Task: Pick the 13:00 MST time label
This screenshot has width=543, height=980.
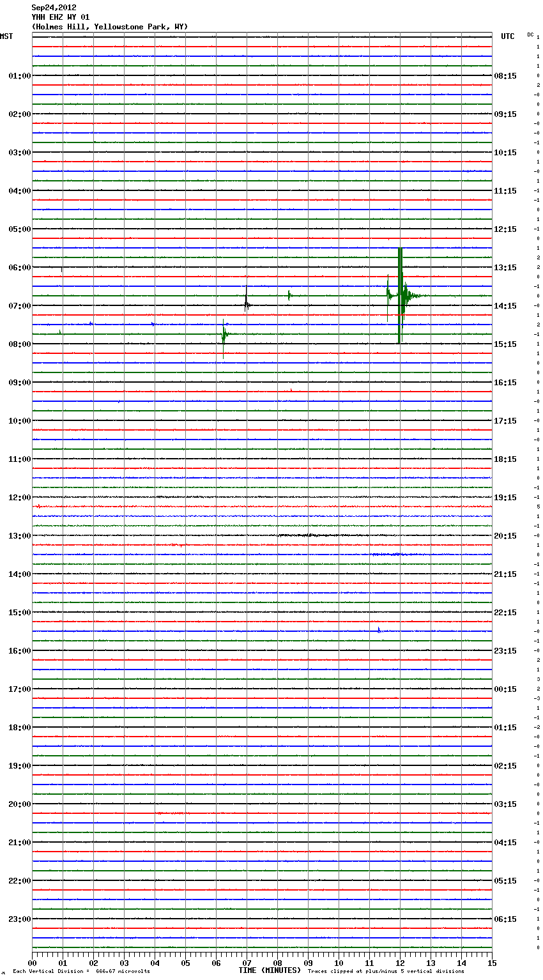Action: tap(20, 536)
